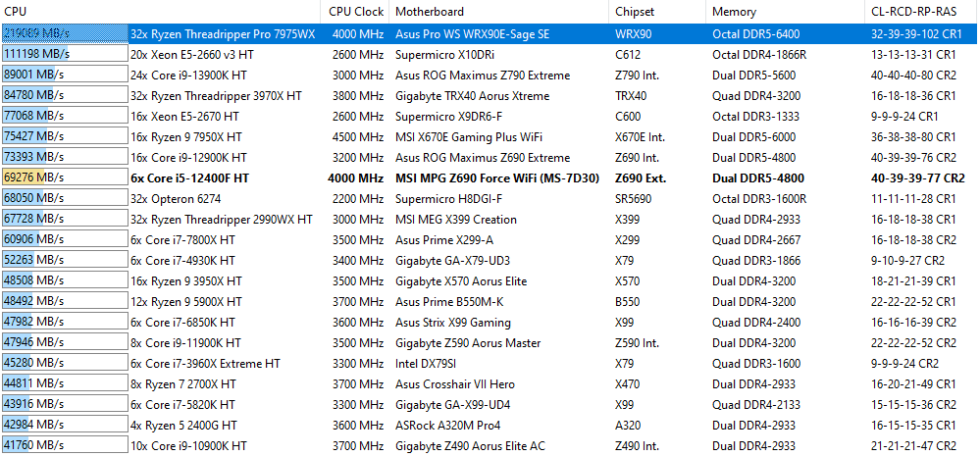The width and height of the screenshot is (980, 456).
Task: Sort by the Memory column header
Action: 786,11
